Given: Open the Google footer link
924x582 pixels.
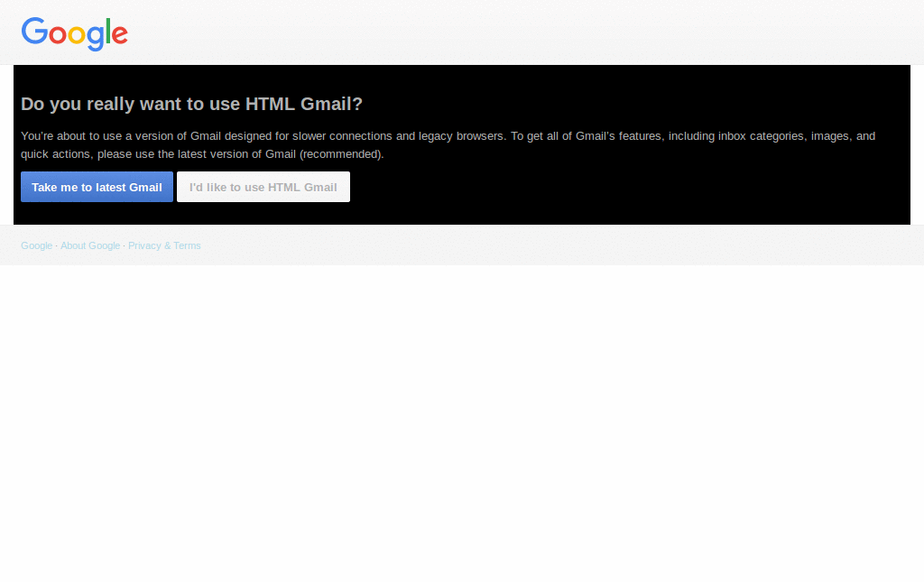Looking at the screenshot, I should [x=36, y=245].
